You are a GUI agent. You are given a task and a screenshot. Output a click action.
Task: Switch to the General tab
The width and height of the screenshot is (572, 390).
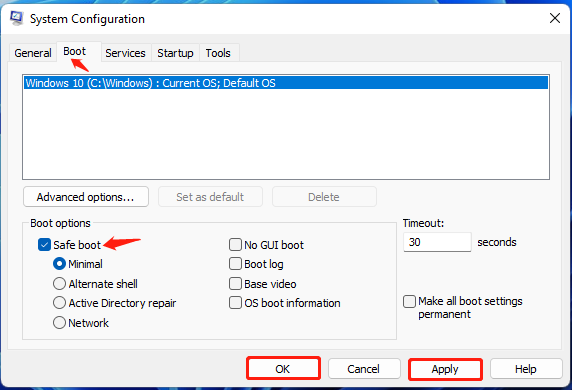(33, 53)
